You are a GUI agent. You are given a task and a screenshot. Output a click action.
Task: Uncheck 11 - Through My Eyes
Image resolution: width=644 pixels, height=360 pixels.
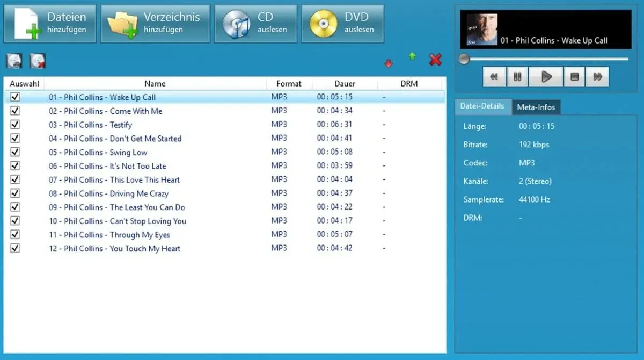coord(15,235)
